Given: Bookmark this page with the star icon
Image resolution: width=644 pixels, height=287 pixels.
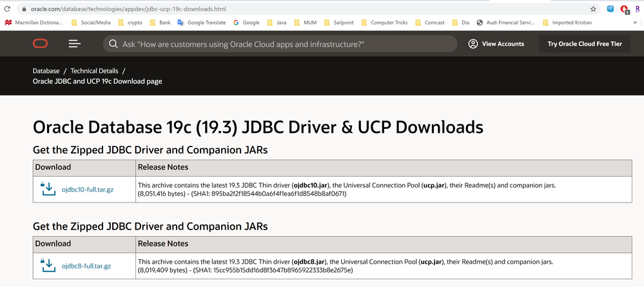Looking at the screenshot, I should pyautogui.click(x=593, y=8).
